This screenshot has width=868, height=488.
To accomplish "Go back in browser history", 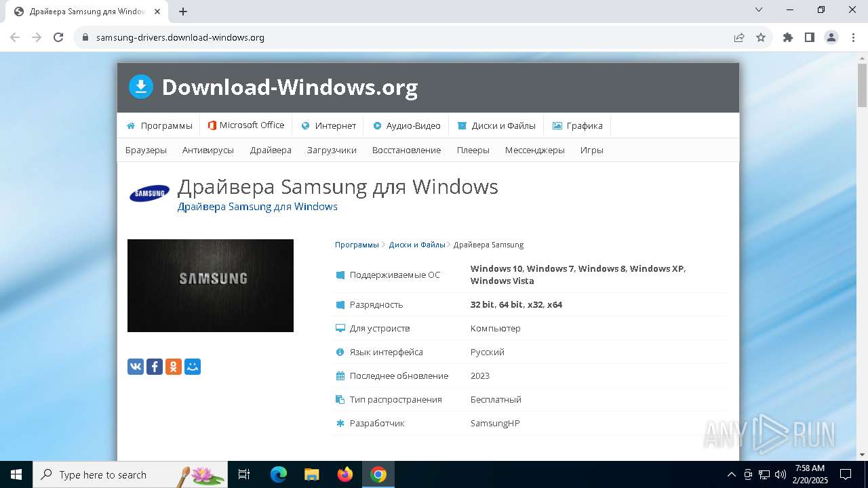I will pos(15,37).
